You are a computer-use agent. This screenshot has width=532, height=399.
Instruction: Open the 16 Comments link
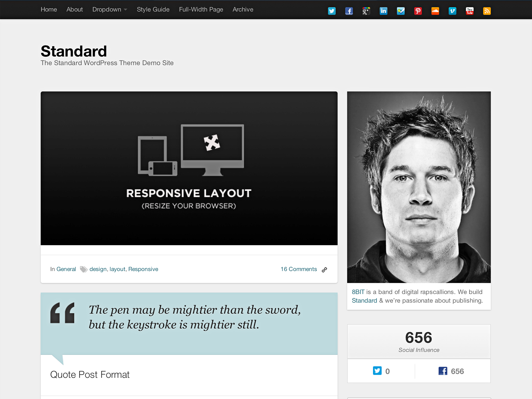299,269
